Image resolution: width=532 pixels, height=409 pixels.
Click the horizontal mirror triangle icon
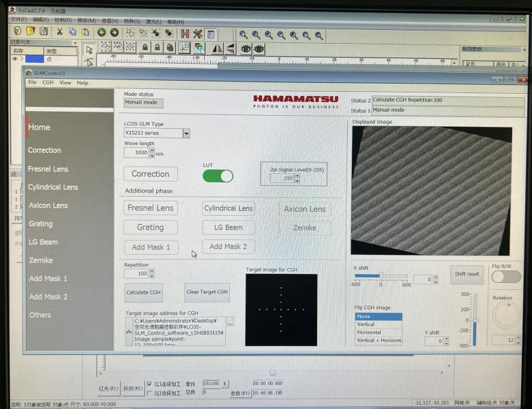coord(217,48)
